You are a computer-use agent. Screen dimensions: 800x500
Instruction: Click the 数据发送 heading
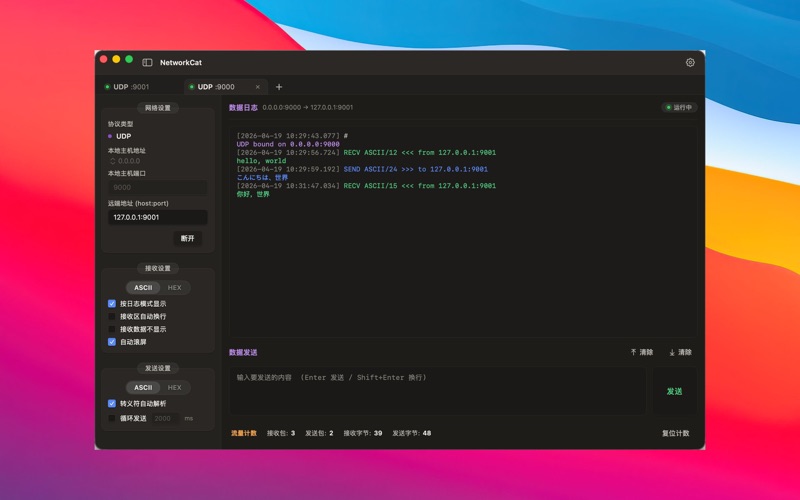coord(243,353)
